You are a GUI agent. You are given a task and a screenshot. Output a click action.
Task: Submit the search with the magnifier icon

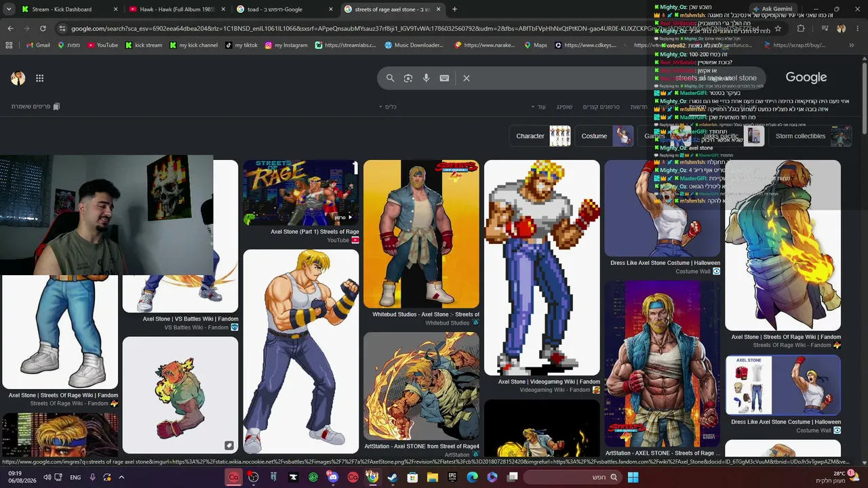click(390, 78)
